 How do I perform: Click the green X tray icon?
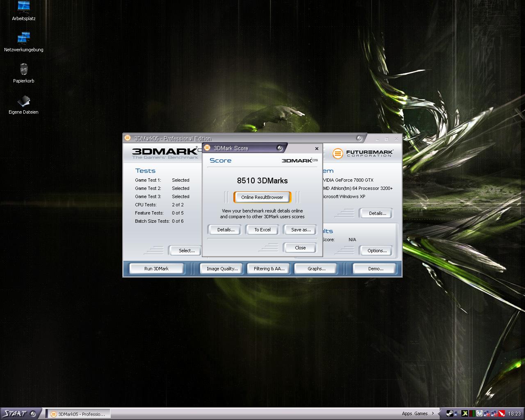click(465, 413)
